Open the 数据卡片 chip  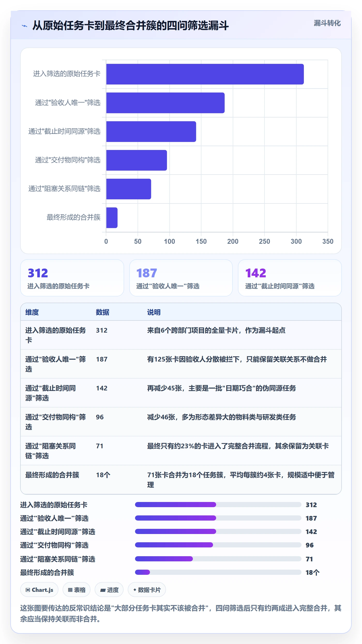(x=147, y=590)
